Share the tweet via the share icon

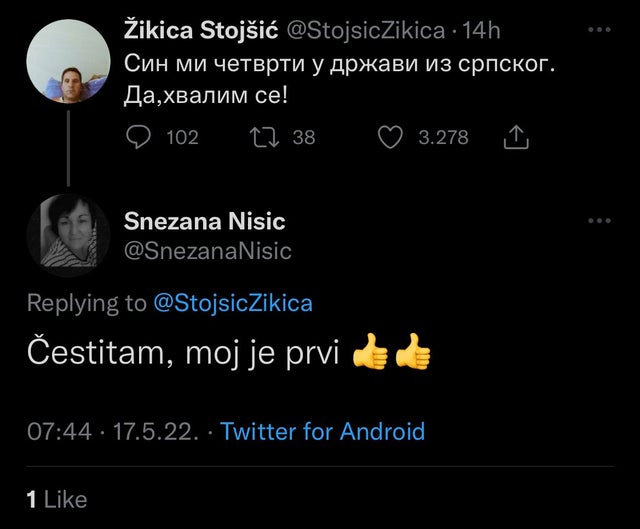coord(517,138)
